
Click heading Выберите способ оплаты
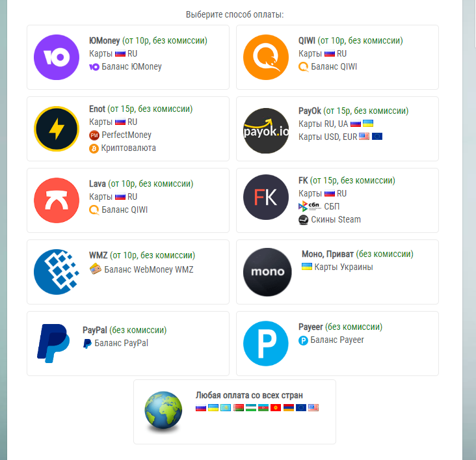(x=235, y=14)
